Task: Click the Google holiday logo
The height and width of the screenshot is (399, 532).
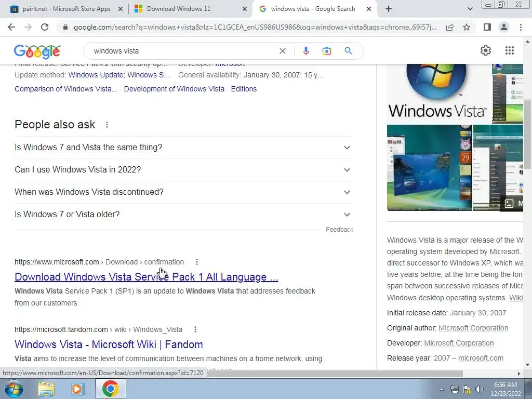Action: (37, 51)
